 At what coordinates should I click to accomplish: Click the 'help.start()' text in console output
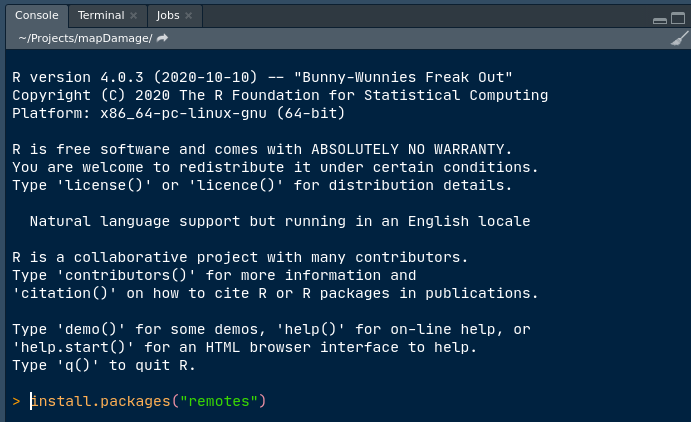coord(70,347)
